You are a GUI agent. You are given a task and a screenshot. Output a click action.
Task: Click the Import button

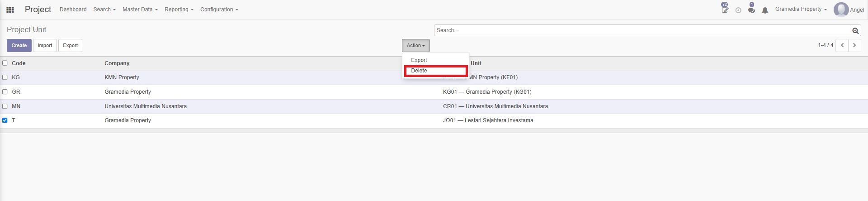45,45
